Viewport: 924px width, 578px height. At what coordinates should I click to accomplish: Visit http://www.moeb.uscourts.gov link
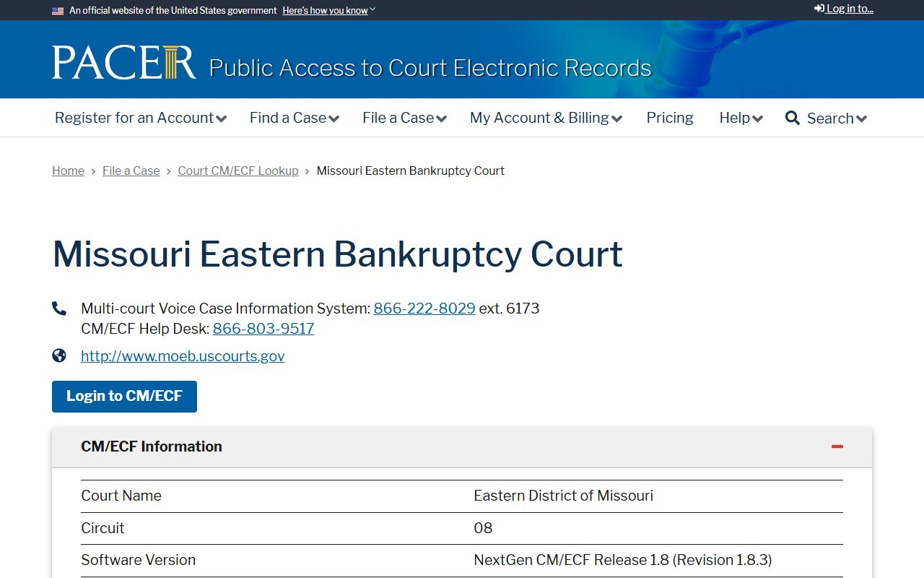[x=183, y=356]
